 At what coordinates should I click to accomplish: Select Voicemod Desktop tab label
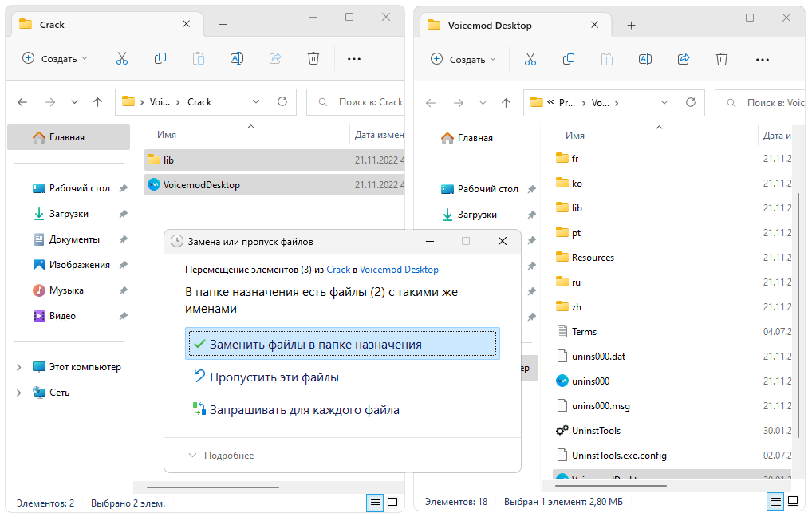[490, 26]
